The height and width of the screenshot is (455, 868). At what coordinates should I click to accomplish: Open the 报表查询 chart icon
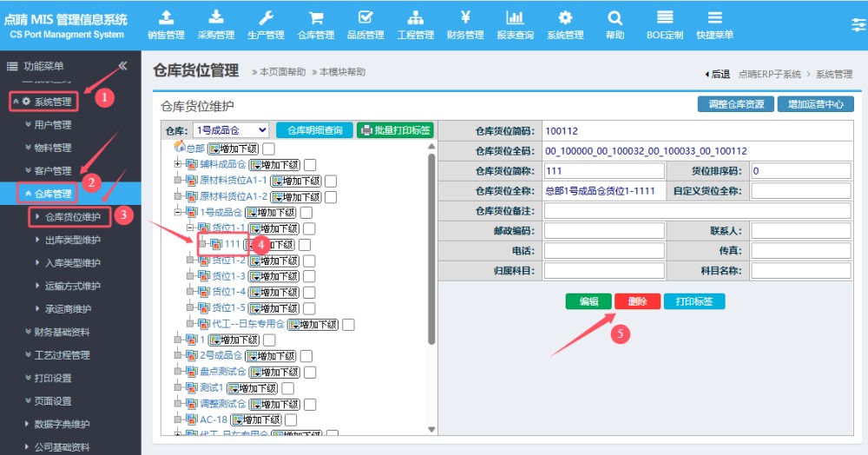[x=515, y=17]
